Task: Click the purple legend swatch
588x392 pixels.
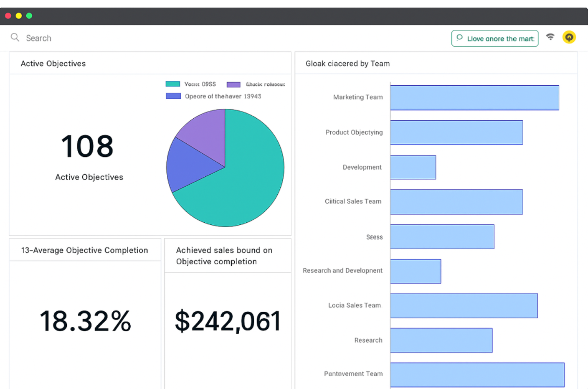Action: 234,84
